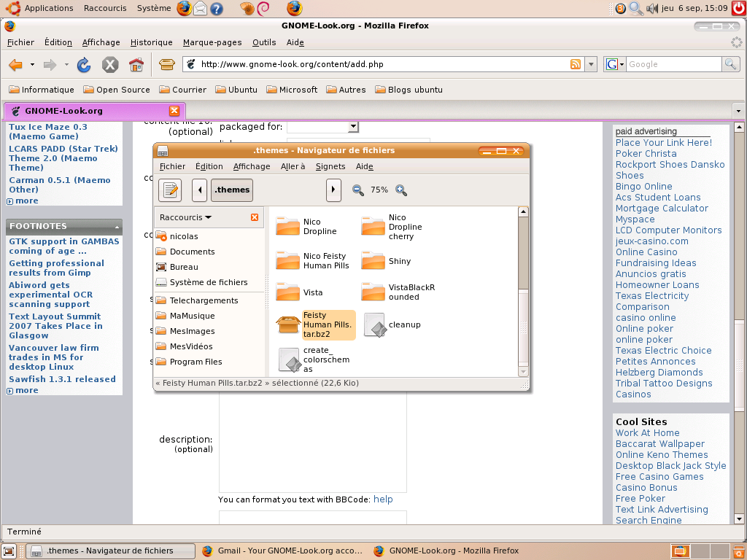Open the packaged for dropdown
Image resolution: width=747 pixels, height=560 pixels.
[354, 127]
